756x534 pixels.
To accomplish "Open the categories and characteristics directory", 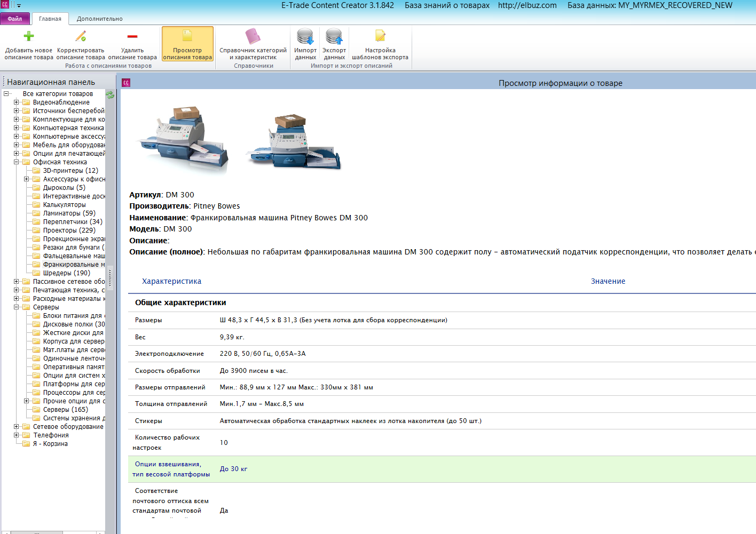I will coord(253,45).
